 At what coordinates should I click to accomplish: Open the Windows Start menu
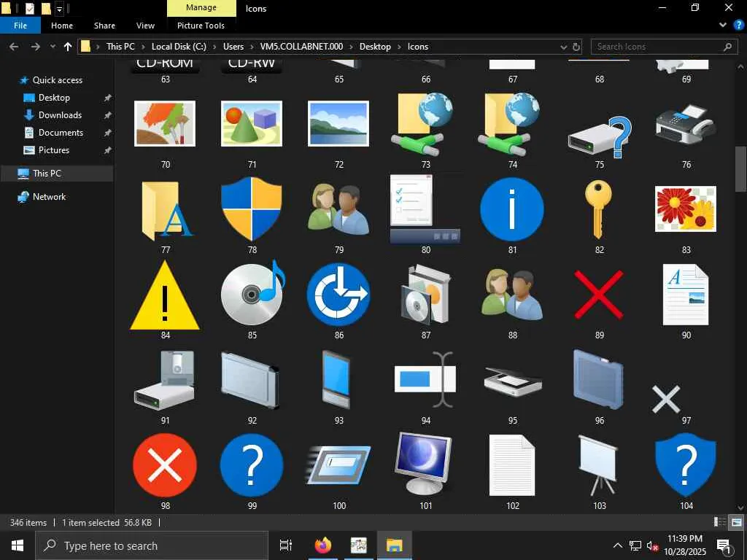point(18,545)
